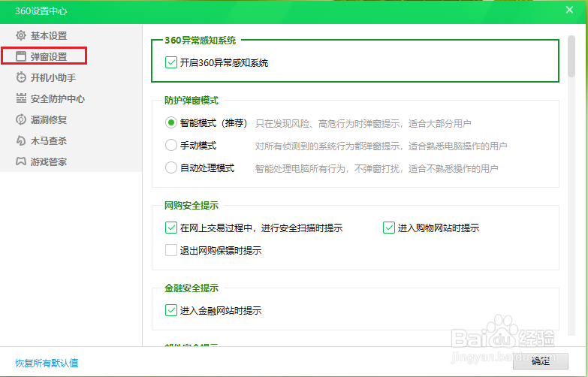Choose 手动模式 radio button

(x=171, y=145)
